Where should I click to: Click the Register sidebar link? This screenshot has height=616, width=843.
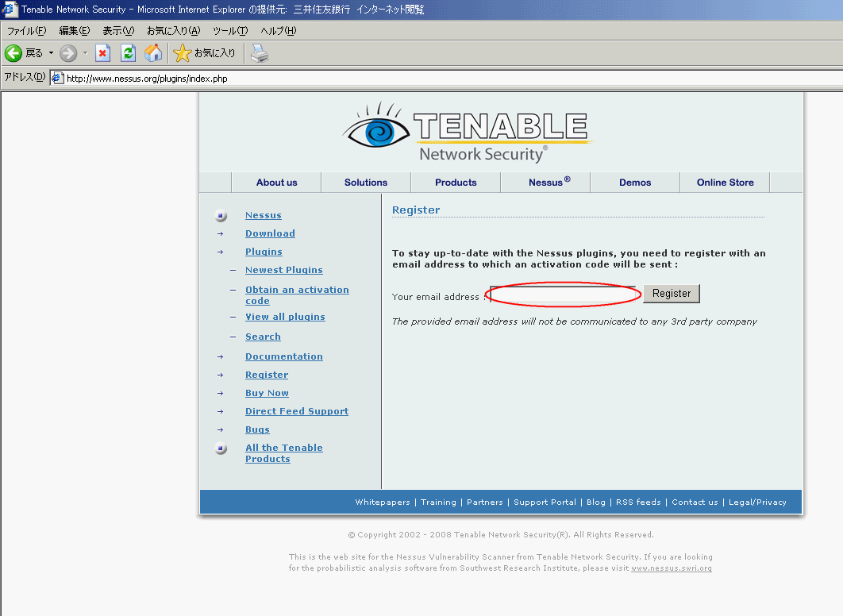[x=267, y=375]
